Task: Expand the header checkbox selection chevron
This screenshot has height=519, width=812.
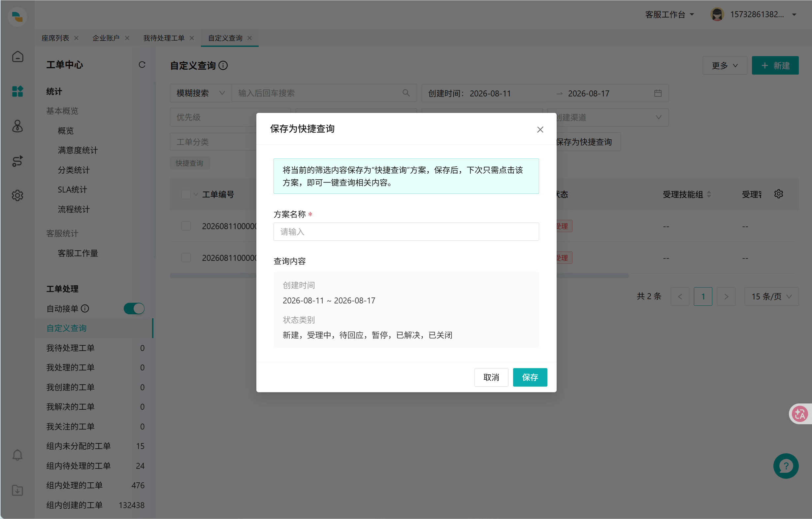Action: coord(196,194)
